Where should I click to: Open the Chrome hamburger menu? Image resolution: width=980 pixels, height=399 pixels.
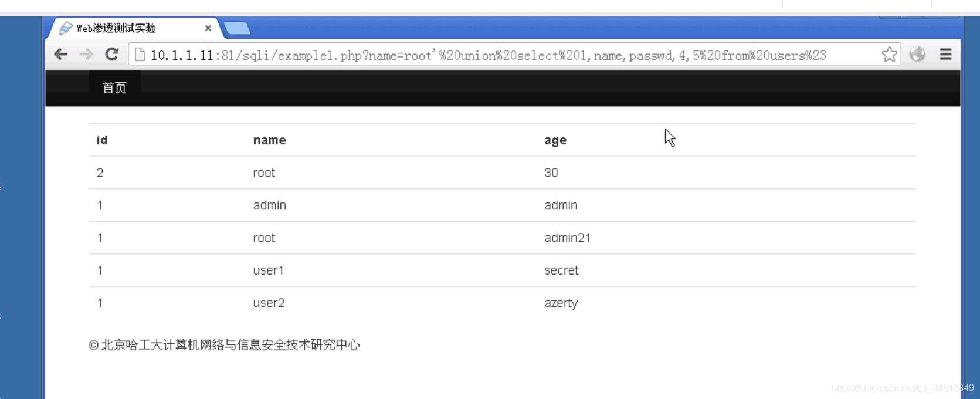coord(945,54)
